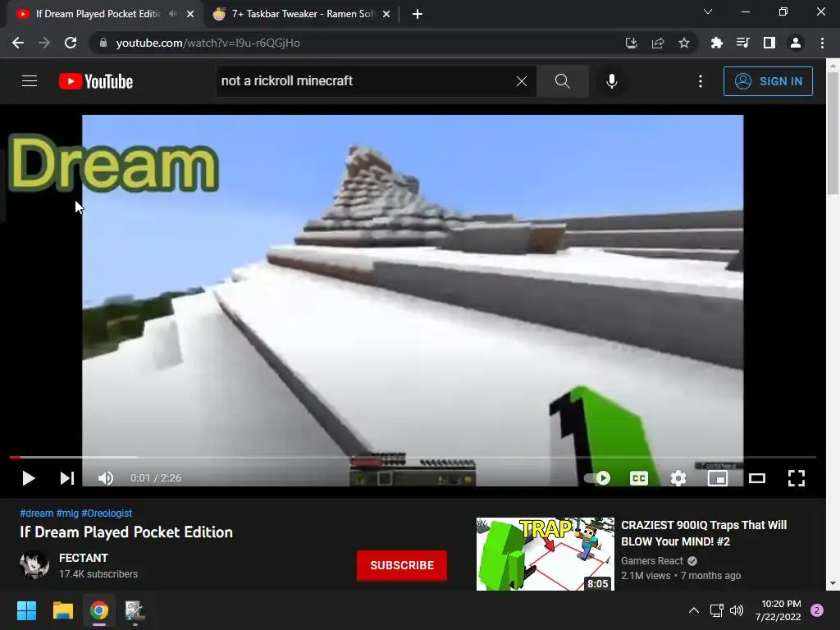Go back to the previous page
This screenshot has width=840, height=630.
click(x=18, y=43)
